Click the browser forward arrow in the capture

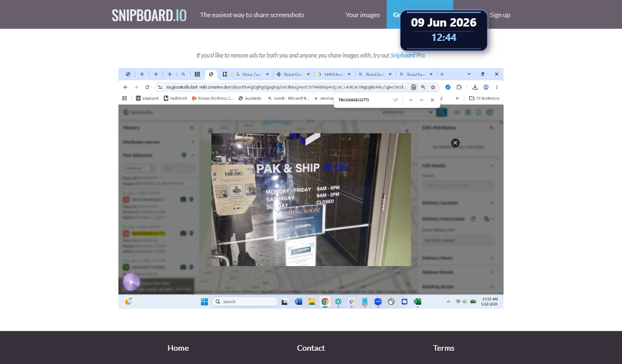(136, 87)
